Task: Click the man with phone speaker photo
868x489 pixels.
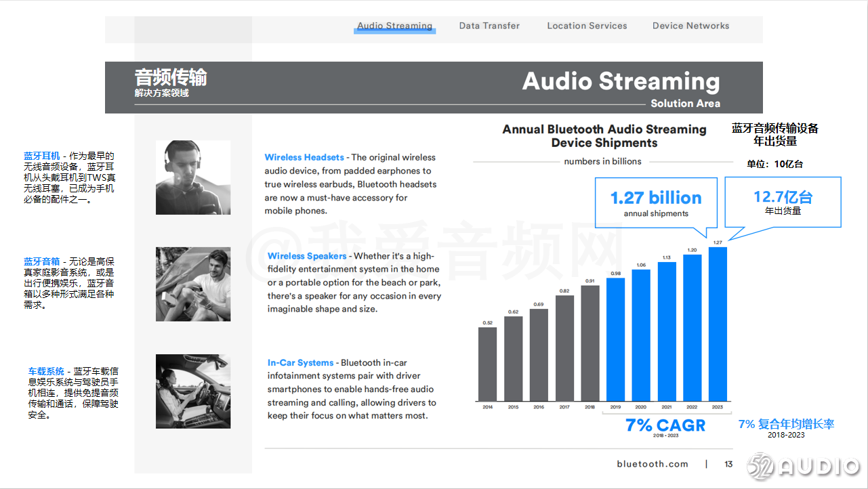Action: [x=193, y=284]
